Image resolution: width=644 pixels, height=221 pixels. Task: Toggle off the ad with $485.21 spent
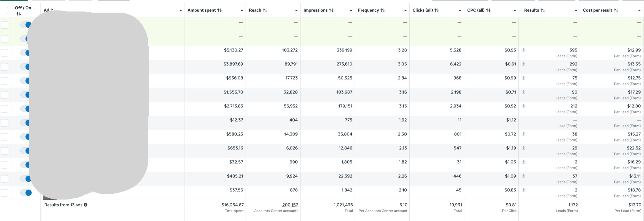26,179
